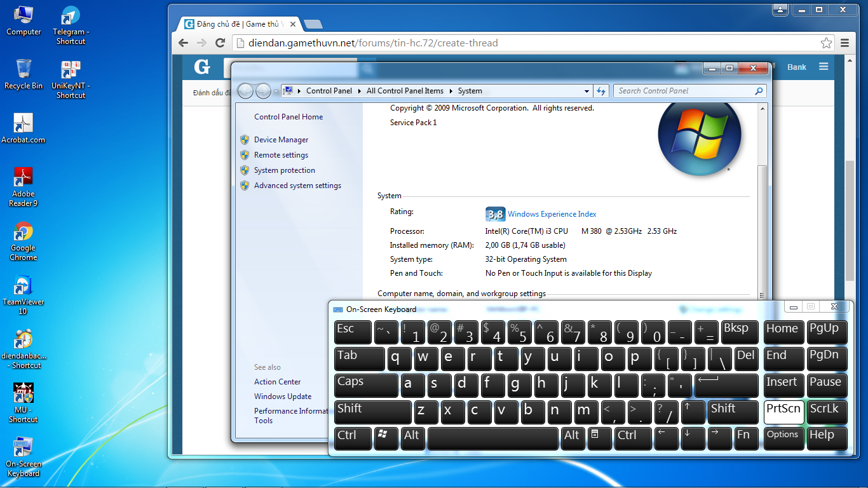Reload the page in Chrome
Image resolution: width=868 pixels, height=488 pixels.
[x=220, y=43]
